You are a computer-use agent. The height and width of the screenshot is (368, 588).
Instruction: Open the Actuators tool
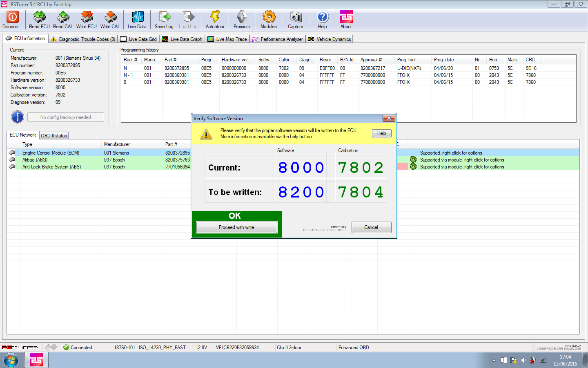click(x=215, y=17)
